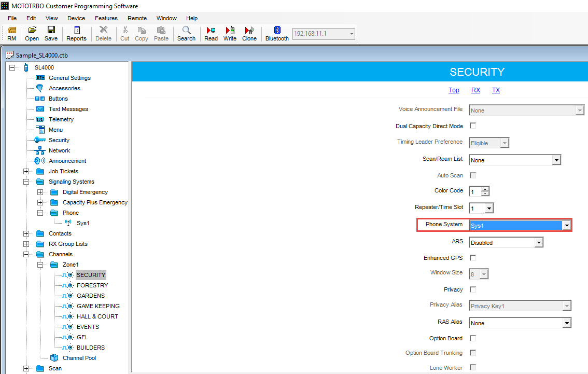Image resolution: width=588 pixels, height=374 pixels.
Task: Open the Edit menu
Action: click(31, 18)
